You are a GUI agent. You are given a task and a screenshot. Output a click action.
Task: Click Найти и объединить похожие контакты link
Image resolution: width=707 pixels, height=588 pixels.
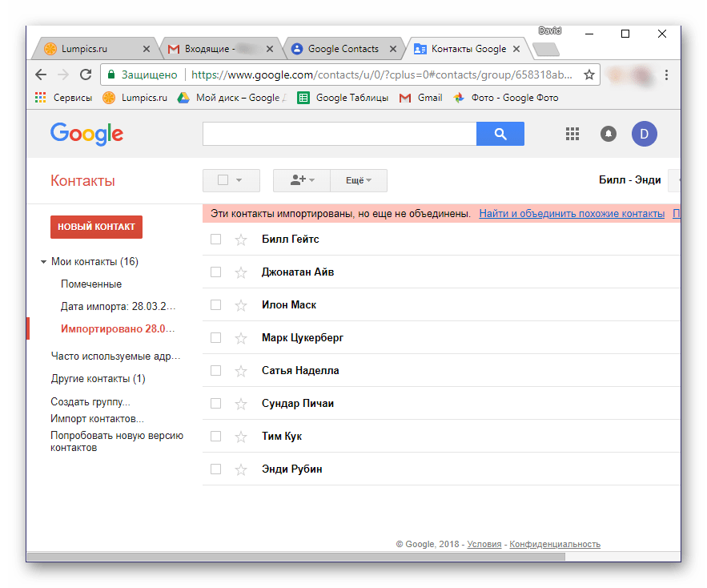[x=572, y=213]
